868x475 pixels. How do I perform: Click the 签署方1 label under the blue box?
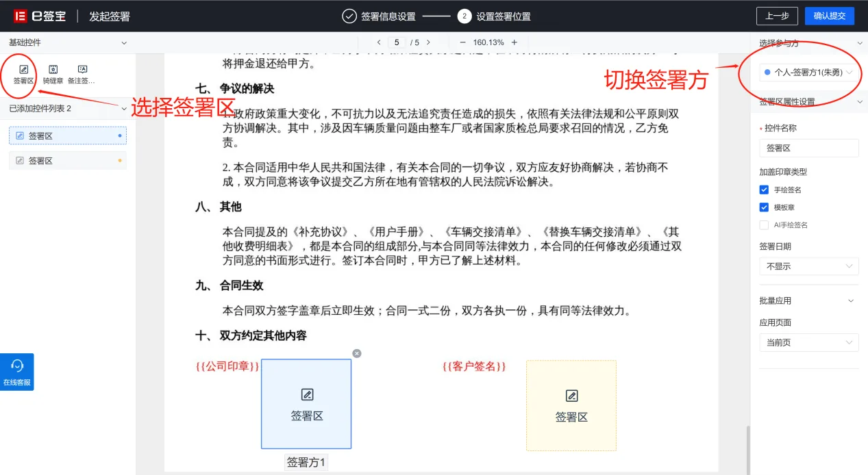pyautogui.click(x=306, y=462)
